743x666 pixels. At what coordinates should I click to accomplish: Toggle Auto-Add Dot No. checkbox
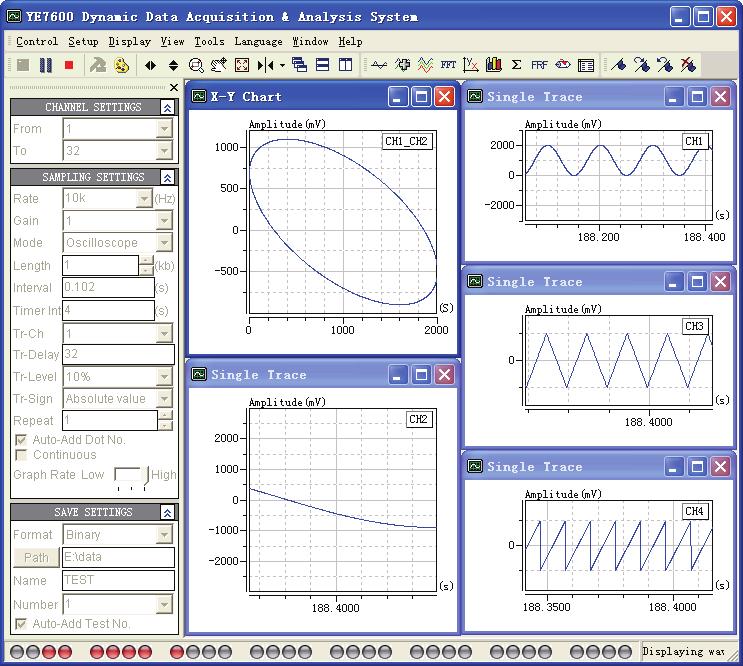(21, 440)
